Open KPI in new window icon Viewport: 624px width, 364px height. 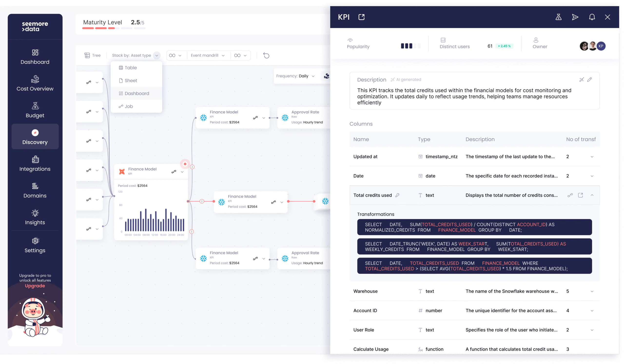[x=361, y=17]
